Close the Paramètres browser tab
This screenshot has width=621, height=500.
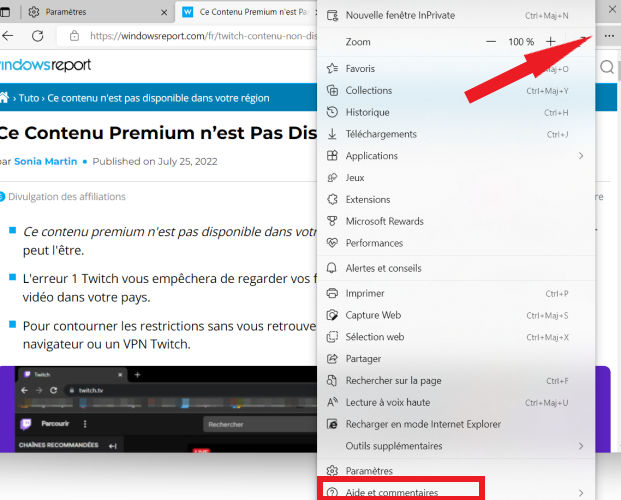[164, 12]
